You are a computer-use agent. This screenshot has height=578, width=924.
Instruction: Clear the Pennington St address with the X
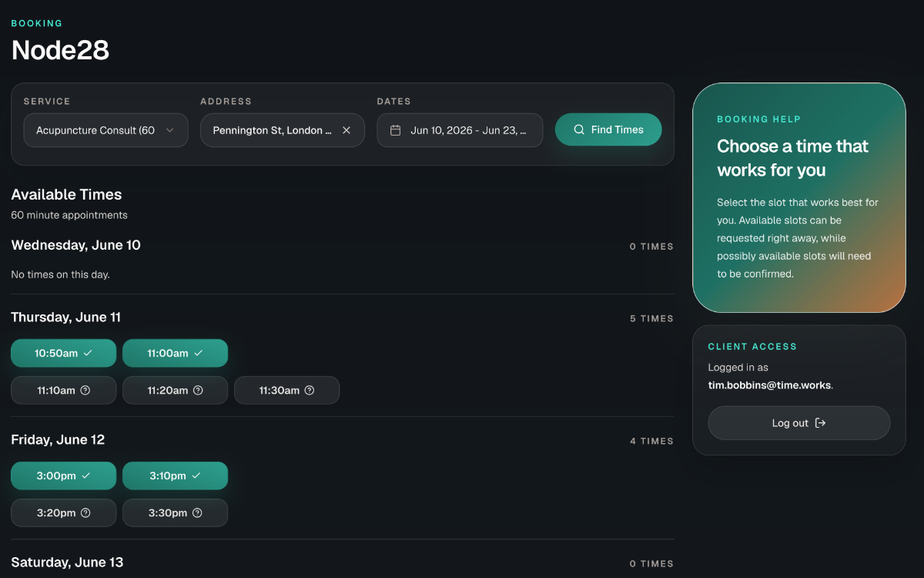point(346,130)
